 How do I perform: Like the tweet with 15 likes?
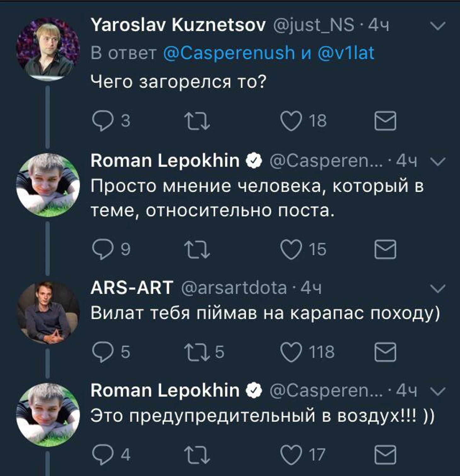pos(291,249)
